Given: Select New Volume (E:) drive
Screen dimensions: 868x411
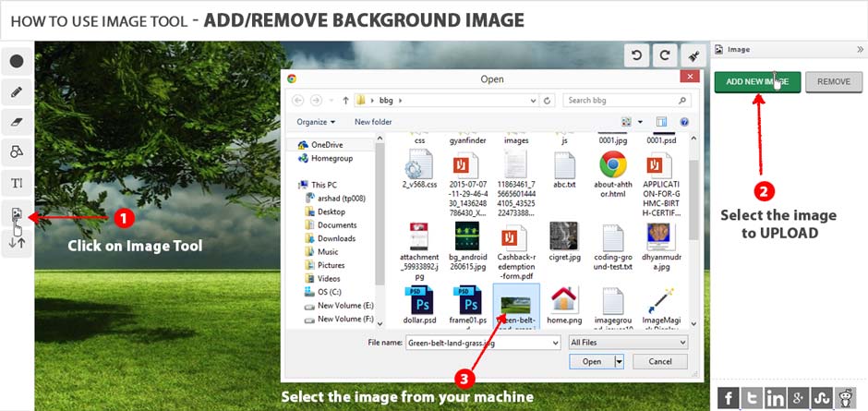Looking at the screenshot, I should 339,305.
